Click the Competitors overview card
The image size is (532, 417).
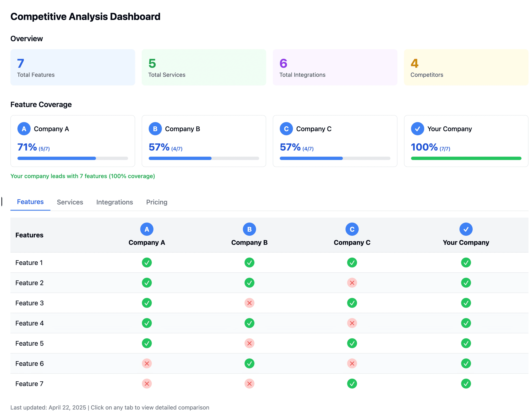pos(466,67)
